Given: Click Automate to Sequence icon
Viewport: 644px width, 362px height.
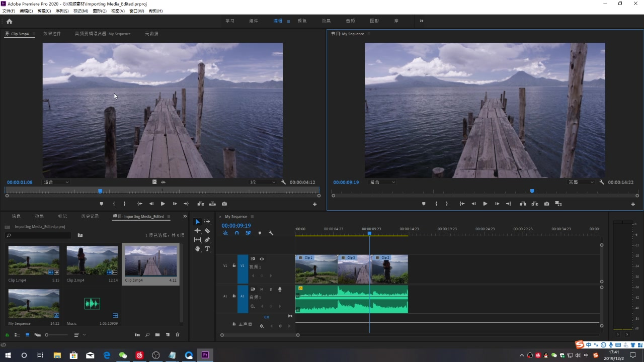Looking at the screenshot, I should (137, 335).
